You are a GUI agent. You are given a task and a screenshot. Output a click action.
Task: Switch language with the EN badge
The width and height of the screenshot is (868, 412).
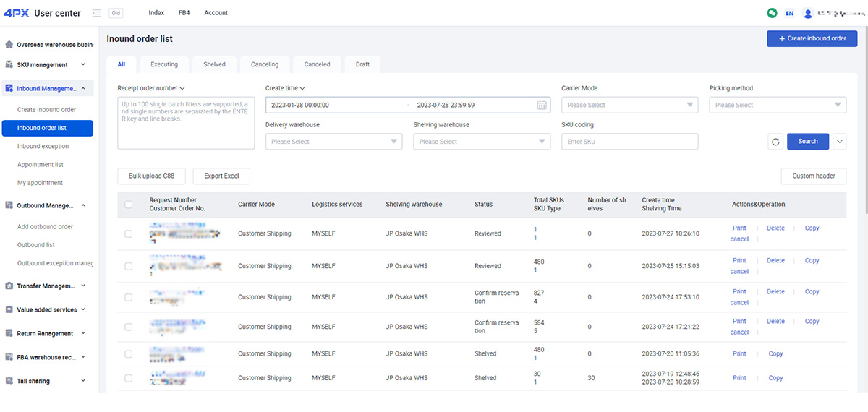[789, 13]
